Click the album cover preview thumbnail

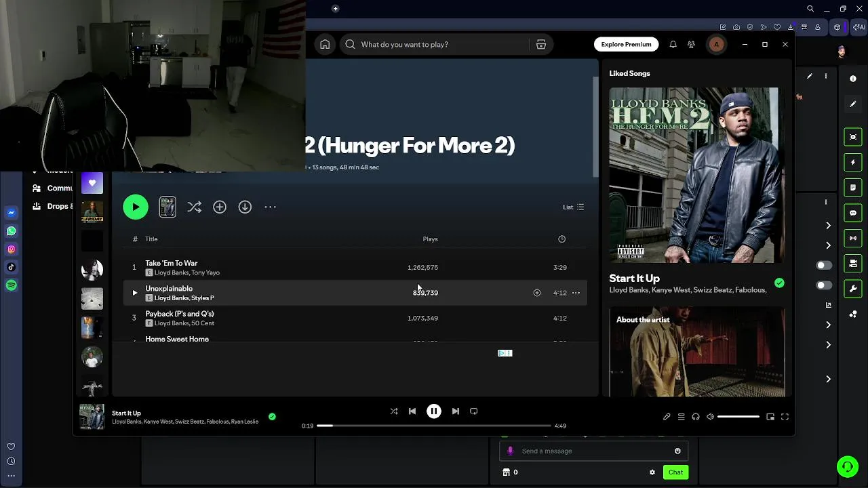[x=167, y=207]
